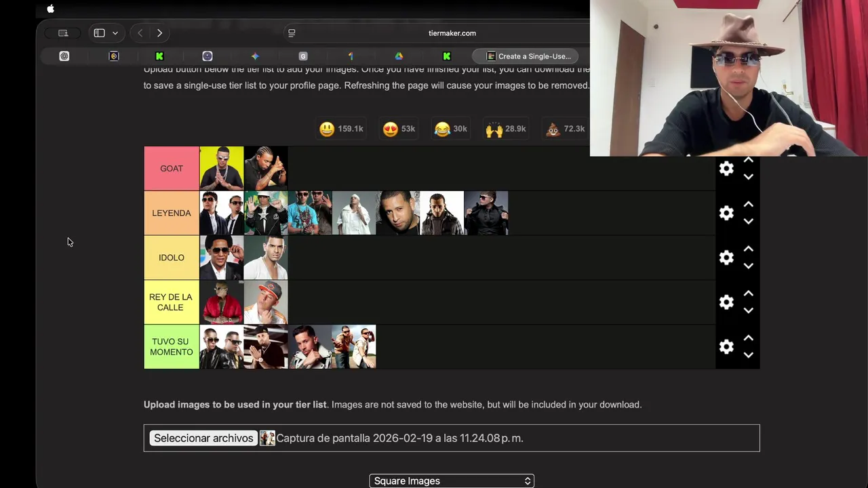Switch to the ChatGPT tab
868x488 pixels.
[64, 56]
